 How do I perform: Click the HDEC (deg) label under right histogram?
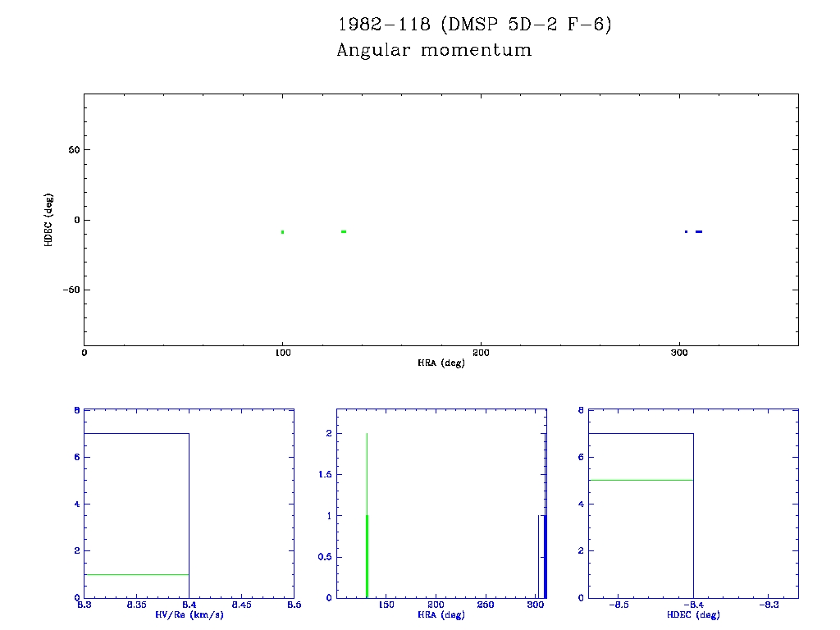(x=693, y=615)
